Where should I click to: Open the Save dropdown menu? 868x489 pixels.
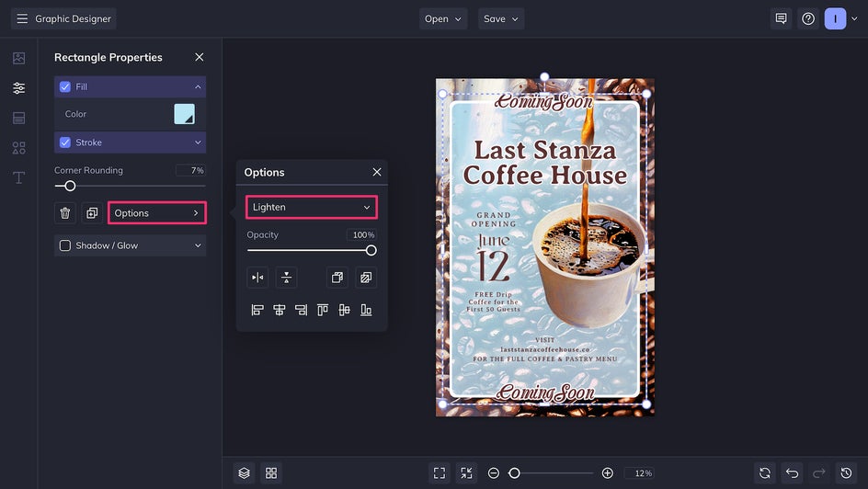coord(501,18)
